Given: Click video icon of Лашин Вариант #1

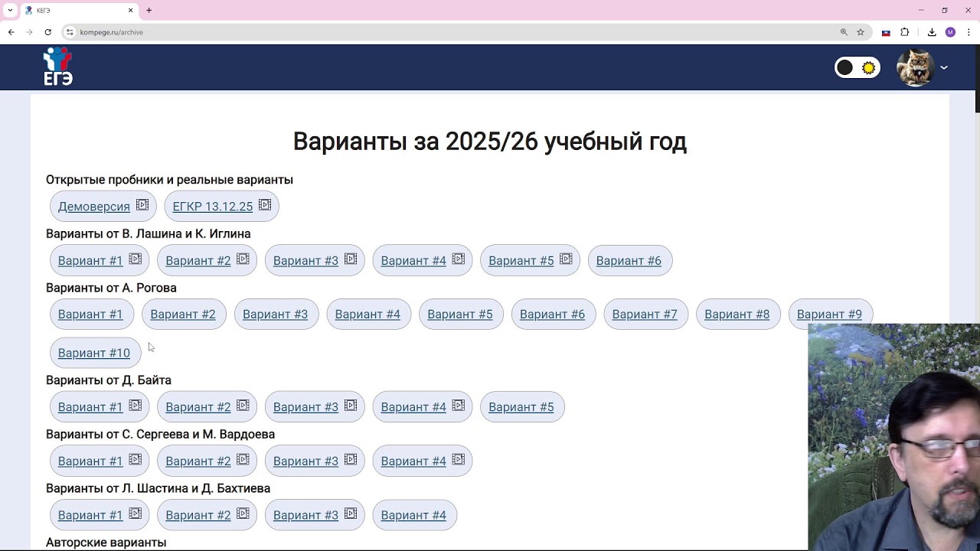Looking at the screenshot, I should pos(136,259).
